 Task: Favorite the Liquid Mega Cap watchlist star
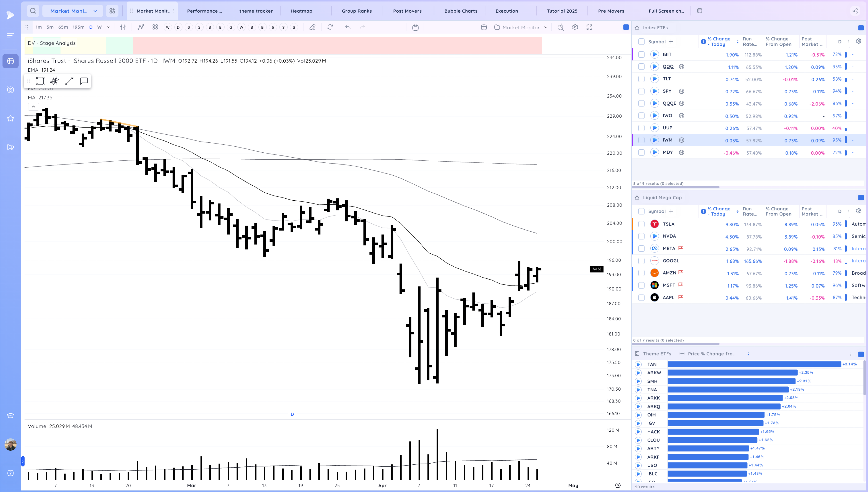click(x=637, y=198)
